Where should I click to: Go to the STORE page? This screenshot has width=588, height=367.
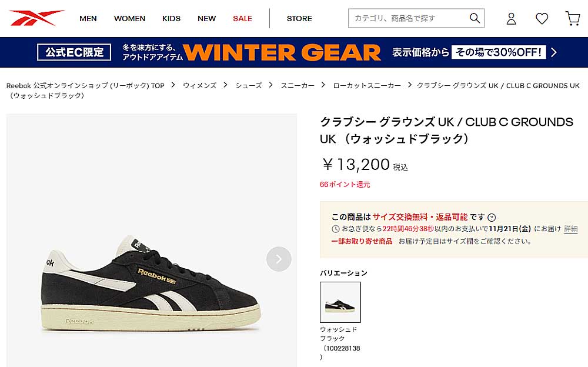coord(299,18)
